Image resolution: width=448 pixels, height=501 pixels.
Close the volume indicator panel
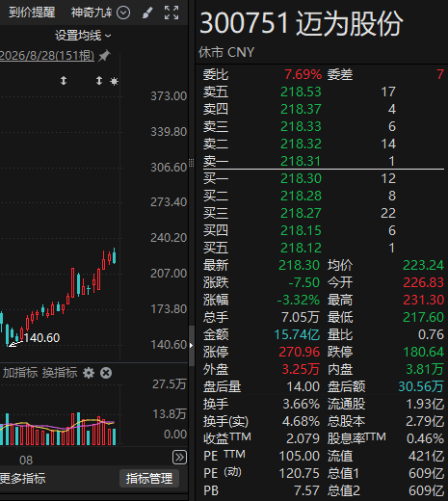click(x=106, y=373)
